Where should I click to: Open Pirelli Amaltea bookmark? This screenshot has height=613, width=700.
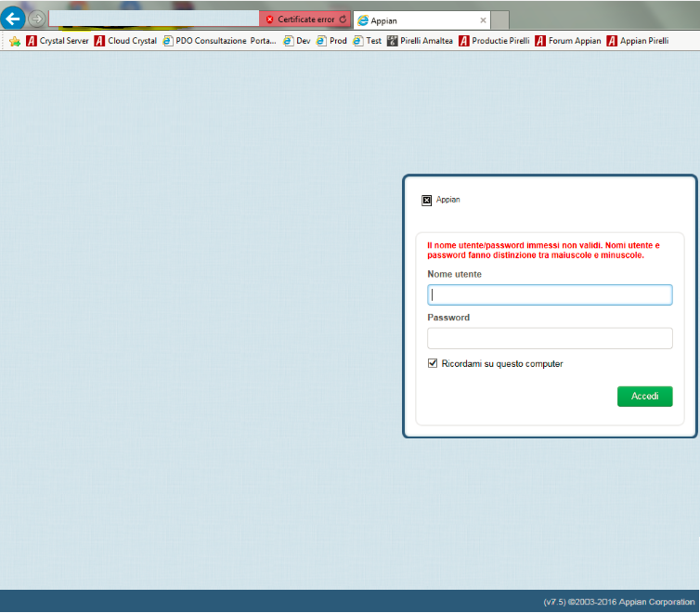click(420, 41)
